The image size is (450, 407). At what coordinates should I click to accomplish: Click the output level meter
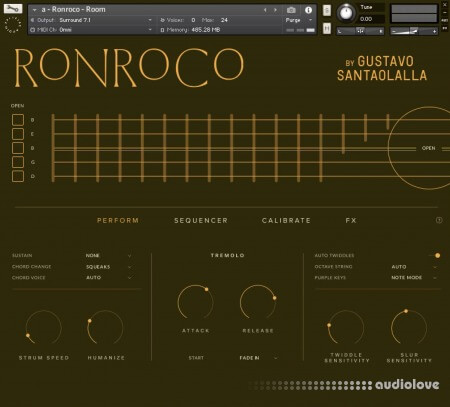414,13
